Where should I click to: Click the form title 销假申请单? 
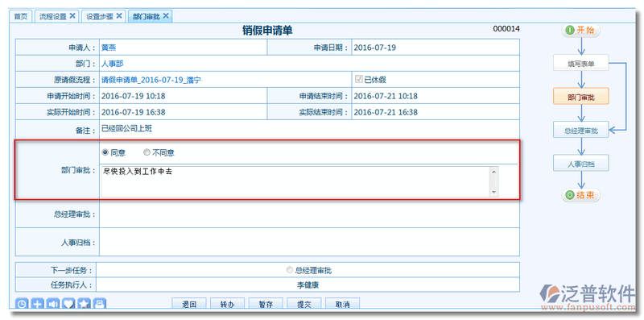pos(267,31)
